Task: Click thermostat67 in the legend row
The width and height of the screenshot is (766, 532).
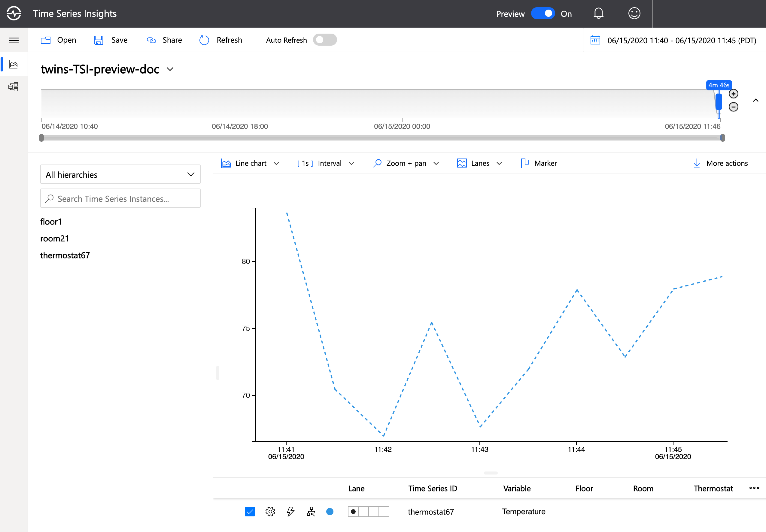Action: point(430,511)
